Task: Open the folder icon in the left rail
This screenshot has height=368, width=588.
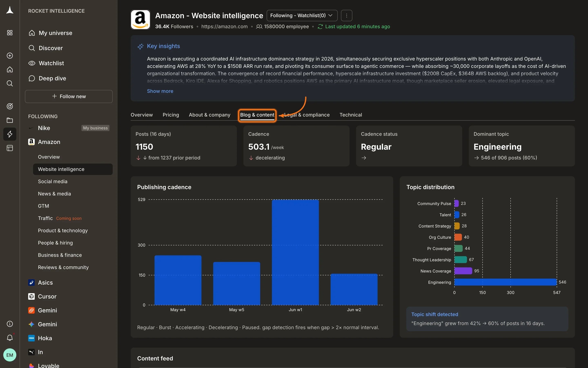Action: pyautogui.click(x=10, y=120)
